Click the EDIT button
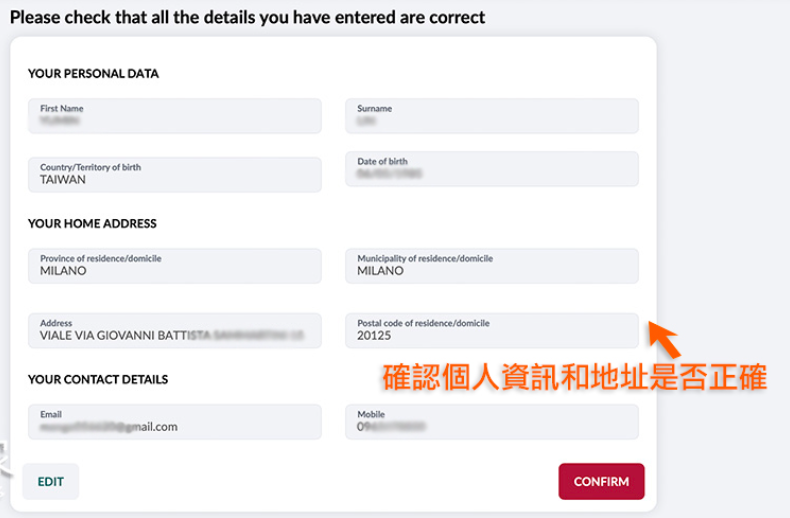Screen dimensions: 790x518 pyautogui.click(x=51, y=481)
